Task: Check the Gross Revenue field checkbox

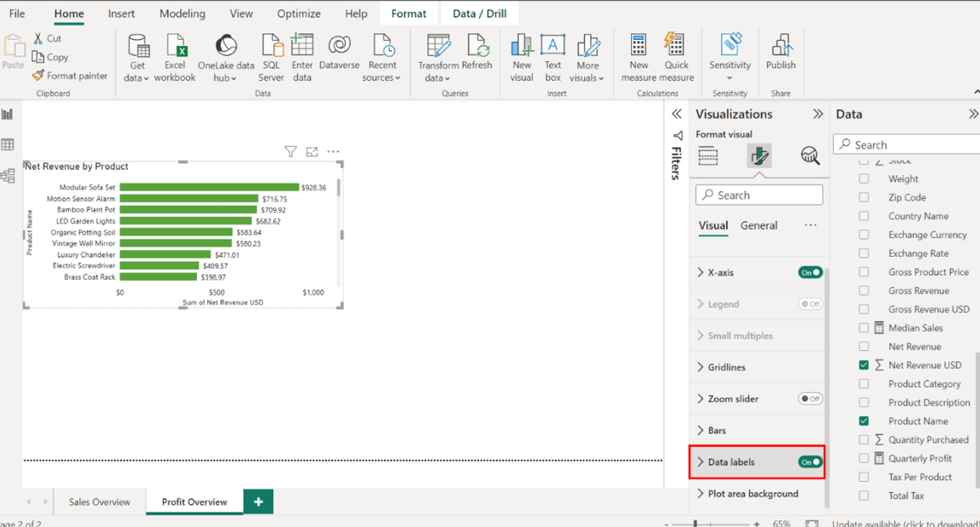Action: tap(864, 291)
